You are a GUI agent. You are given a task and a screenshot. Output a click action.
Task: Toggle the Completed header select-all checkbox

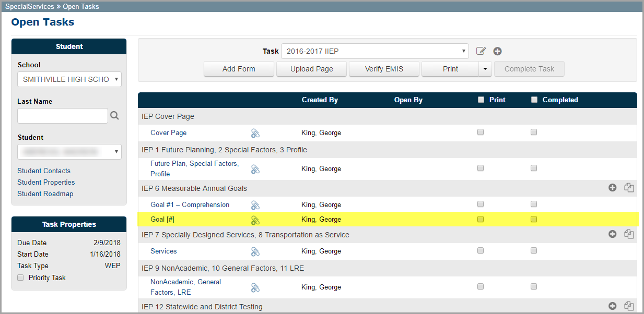[x=534, y=100]
